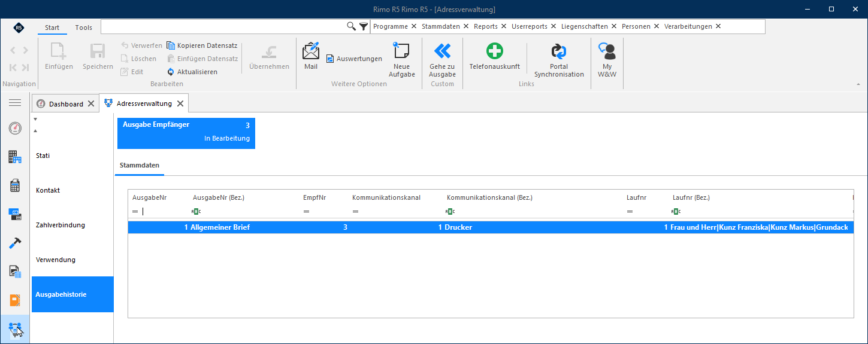The width and height of the screenshot is (868, 344).
Task: Click the magnifier search icon
Action: click(352, 26)
